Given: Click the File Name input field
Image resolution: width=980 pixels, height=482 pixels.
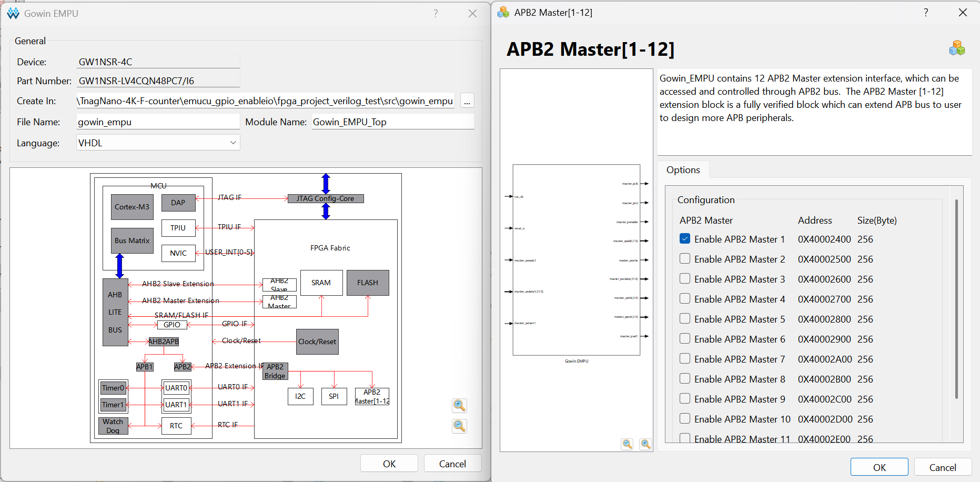Looking at the screenshot, I should tap(158, 122).
